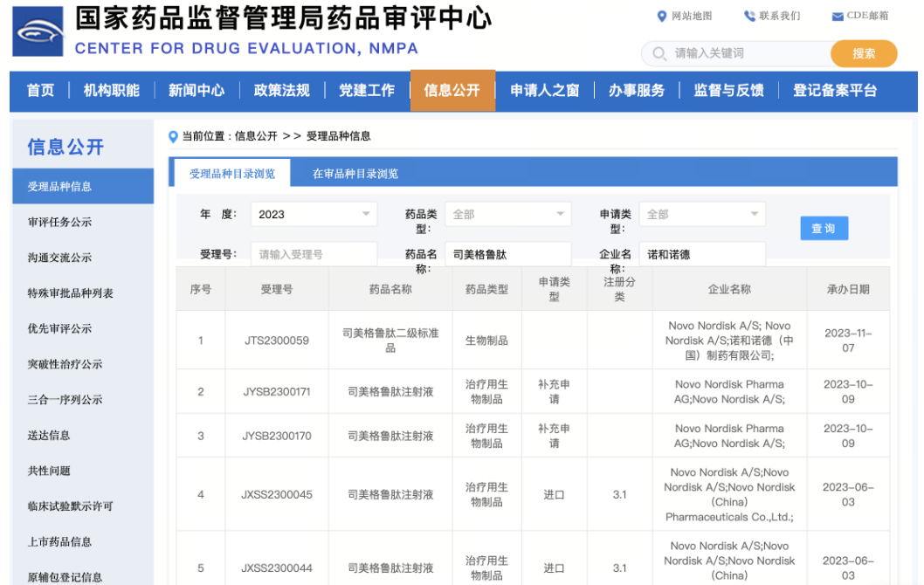Open 送达信息 in sidebar
Viewport: 924px width, 585px height.
[x=49, y=435]
